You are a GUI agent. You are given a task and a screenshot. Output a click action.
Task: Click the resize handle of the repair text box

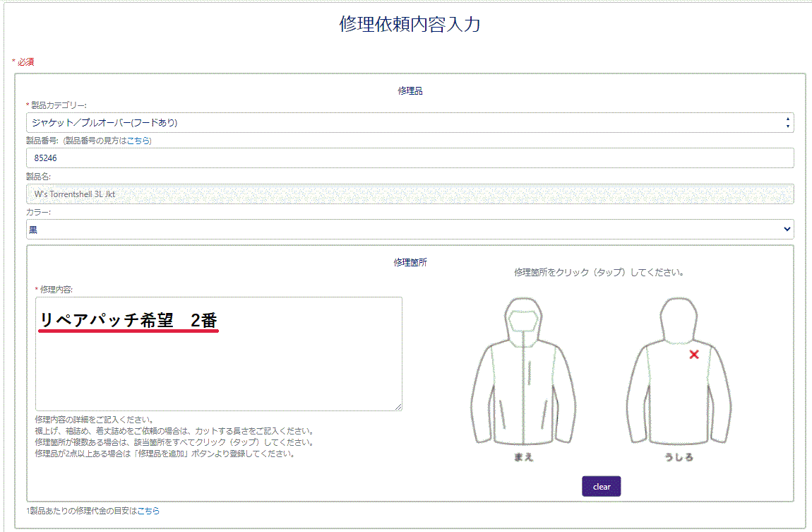coord(399,406)
